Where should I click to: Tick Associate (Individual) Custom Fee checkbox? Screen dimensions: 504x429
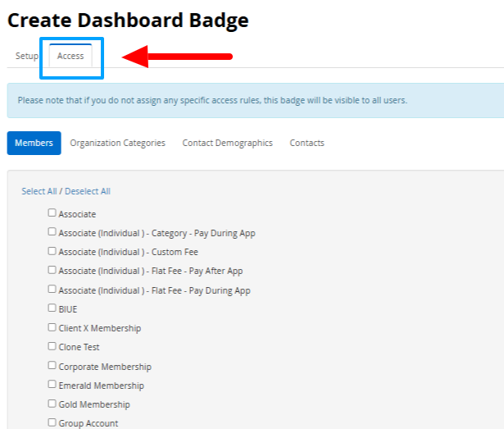tap(52, 251)
